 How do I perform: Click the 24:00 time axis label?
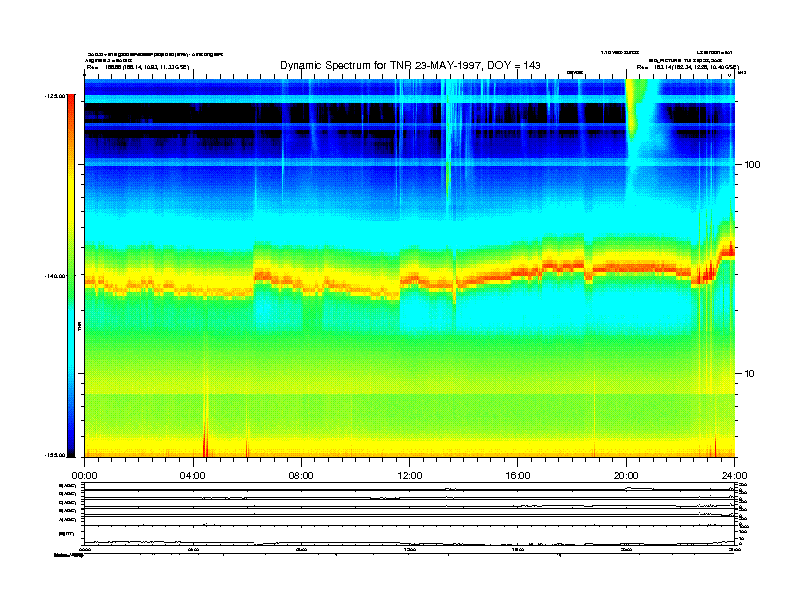[x=734, y=476]
